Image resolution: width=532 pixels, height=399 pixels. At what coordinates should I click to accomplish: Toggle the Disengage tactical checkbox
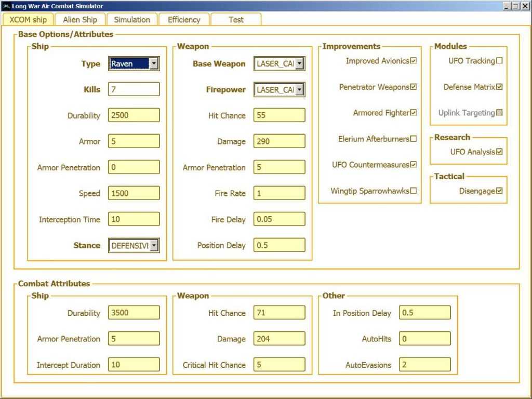point(499,191)
